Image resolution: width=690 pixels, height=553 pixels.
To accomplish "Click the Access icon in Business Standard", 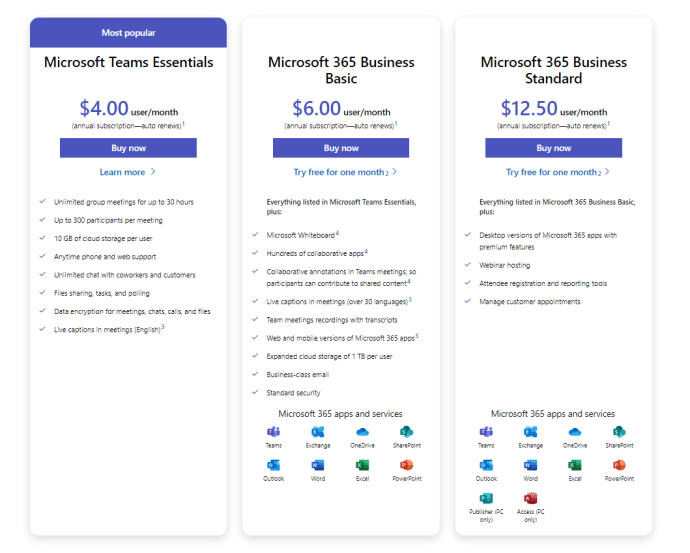I will click(x=530, y=499).
